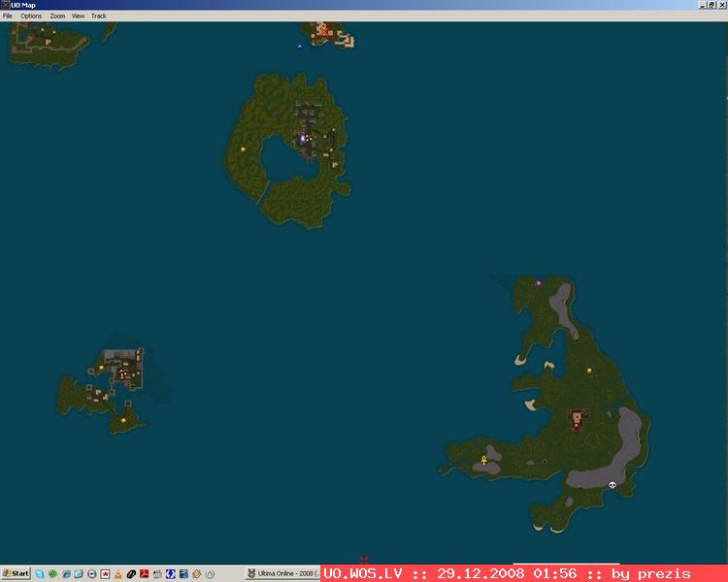The height and width of the screenshot is (582, 728).
Task: Launch VLC media player from quick launch
Action: tap(117, 574)
